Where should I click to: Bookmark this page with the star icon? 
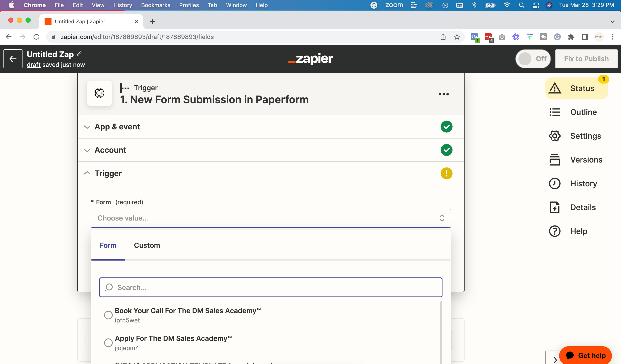(457, 37)
